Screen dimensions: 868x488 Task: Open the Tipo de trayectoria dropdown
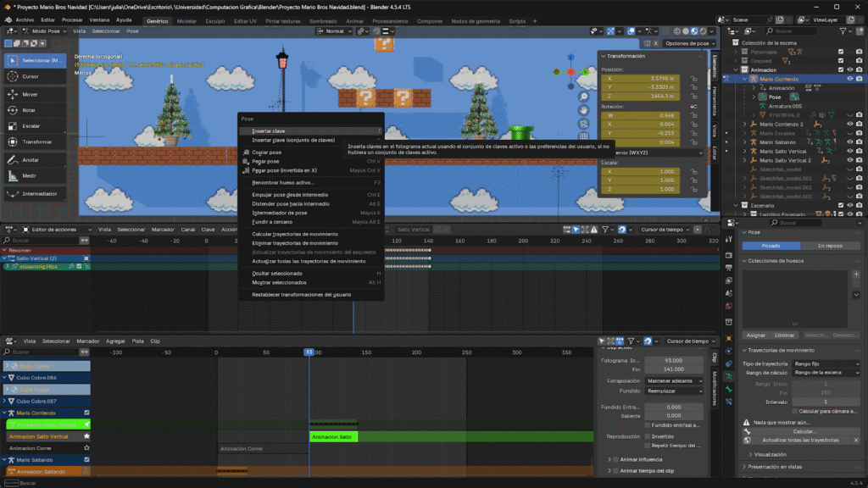tap(826, 363)
